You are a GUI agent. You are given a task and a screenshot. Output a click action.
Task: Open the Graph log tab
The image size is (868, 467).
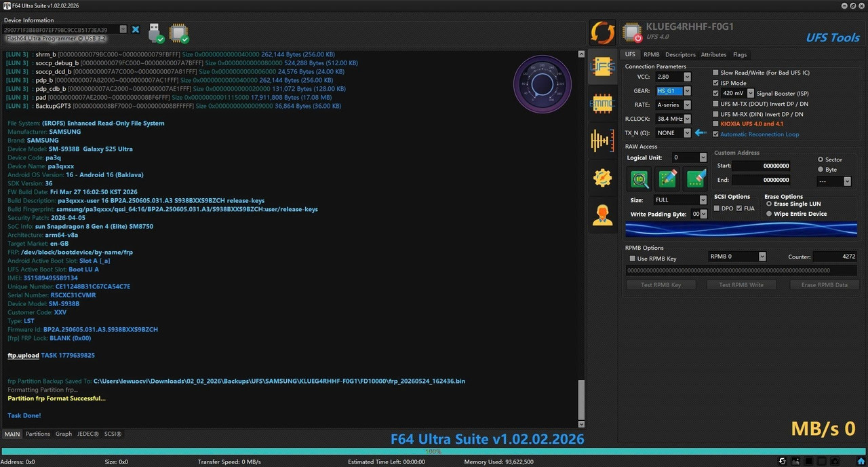click(64, 434)
